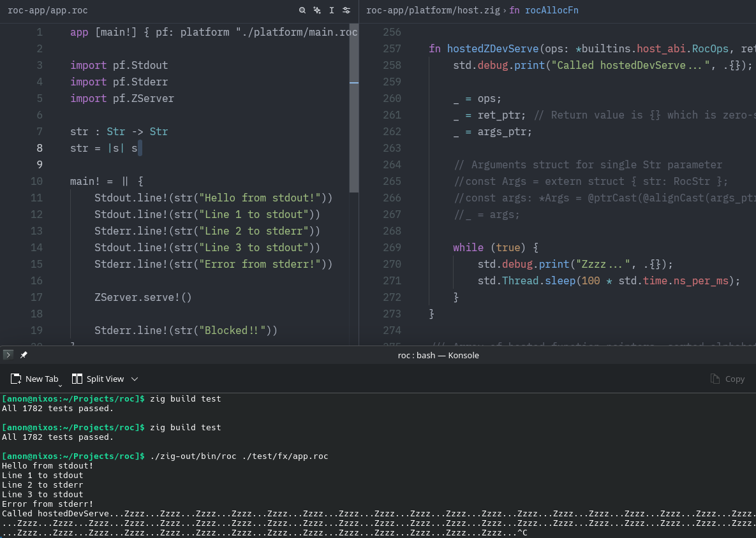Open buffer search magnifier in app.roc pane
The width and height of the screenshot is (756, 538).
tap(302, 11)
